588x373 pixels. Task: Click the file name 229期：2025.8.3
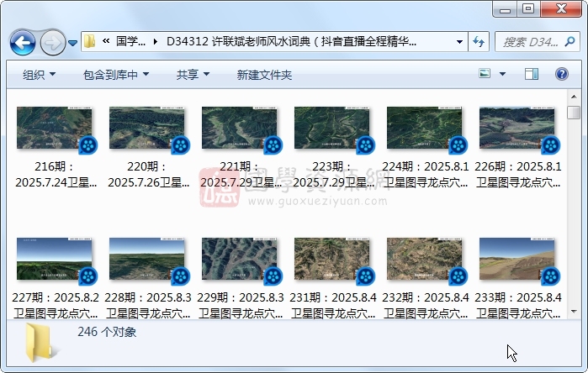(x=241, y=305)
